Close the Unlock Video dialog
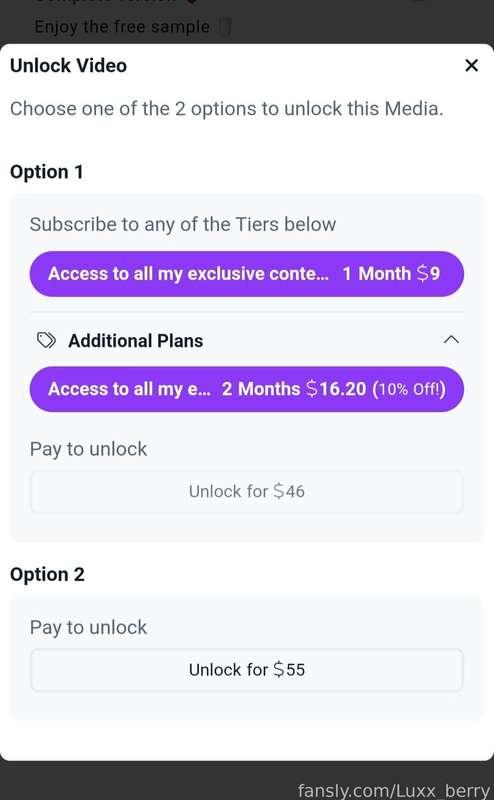The image size is (494, 800). 472,65
